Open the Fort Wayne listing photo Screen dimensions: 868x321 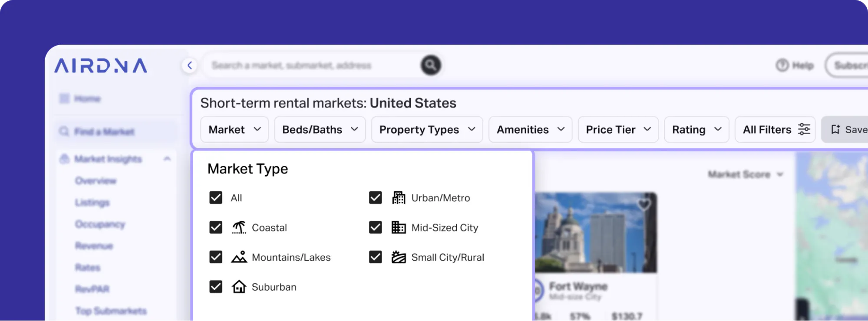click(x=596, y=233)
